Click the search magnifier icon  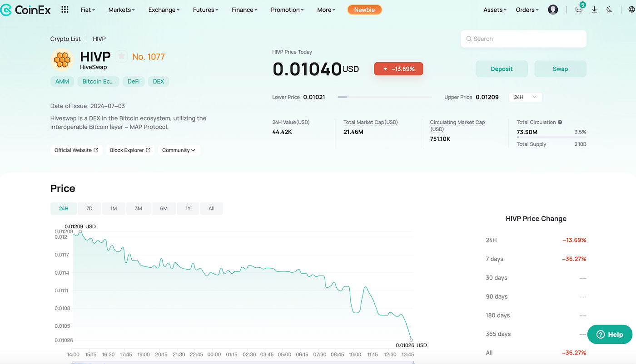tap(469, 39)
